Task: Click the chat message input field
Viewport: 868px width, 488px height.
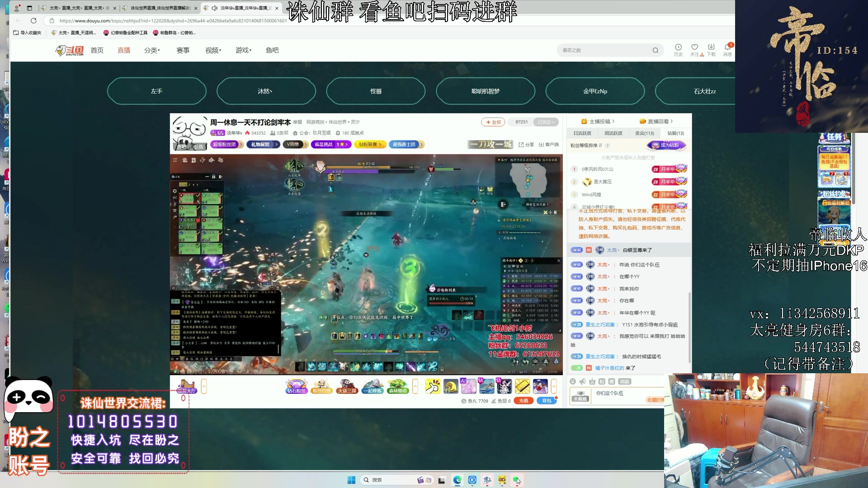Action: click(x=628, y=396)
